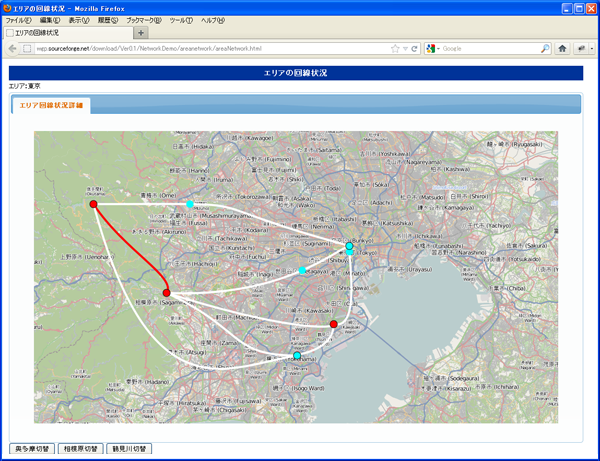Open the ヘルプ menu

pyautogui.click(x=213, y=20)
